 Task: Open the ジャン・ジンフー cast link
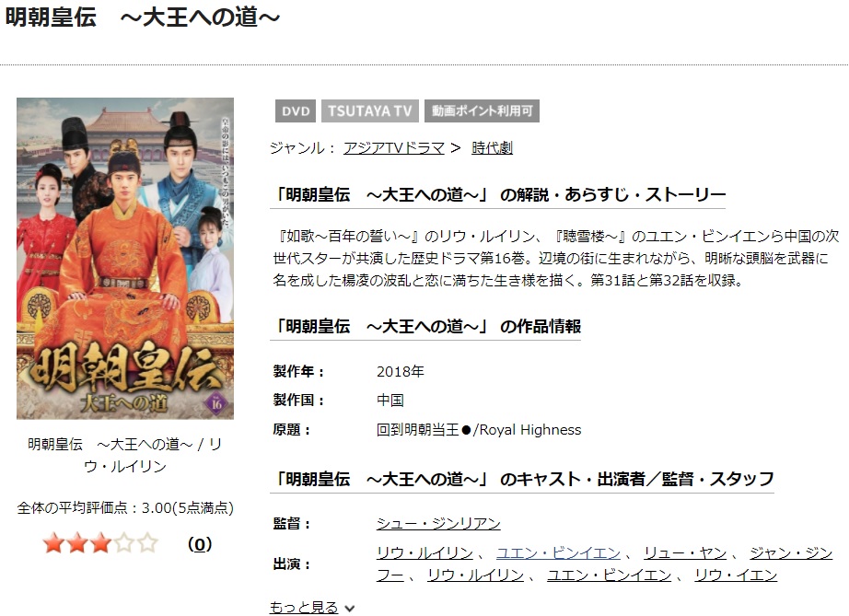click(790, 552)
